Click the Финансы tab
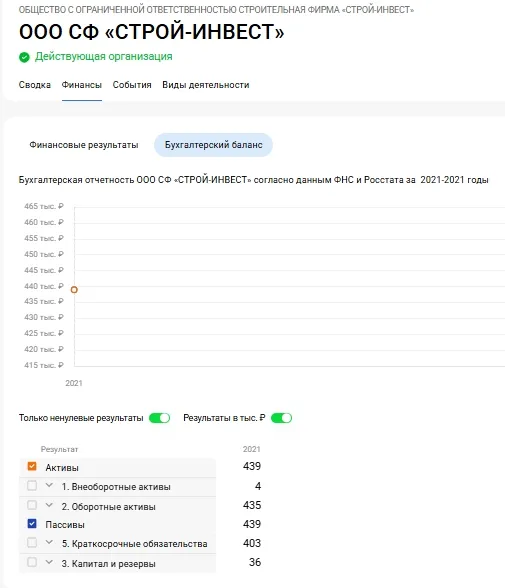The height and width of the screenshot is (588, 505). click(x=82, y=85)
